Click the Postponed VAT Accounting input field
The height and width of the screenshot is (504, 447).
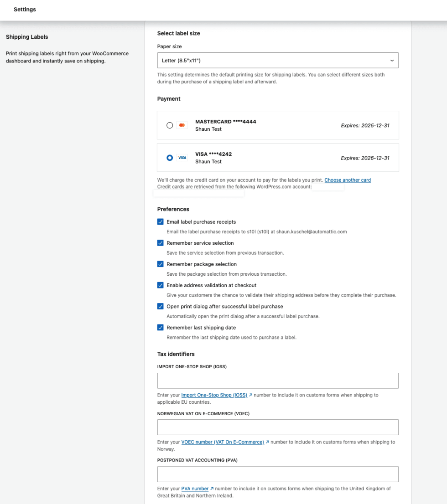(x=278, y=474)
